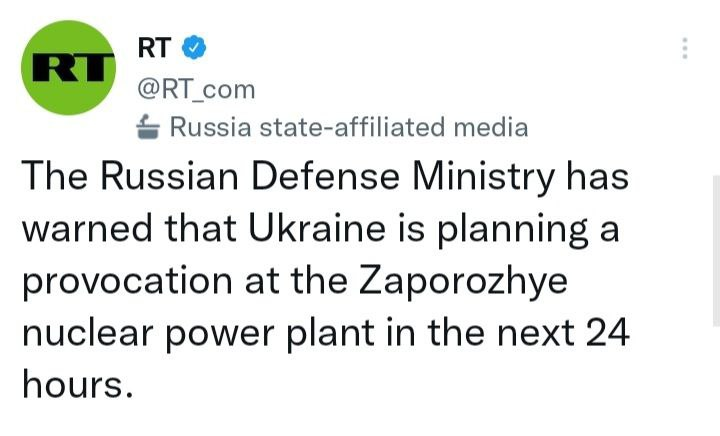This screenshot has height=436, width=720.
Task: Click the state-affiliated podium icon
Action: pyautogui.click(x=148, y=127)
